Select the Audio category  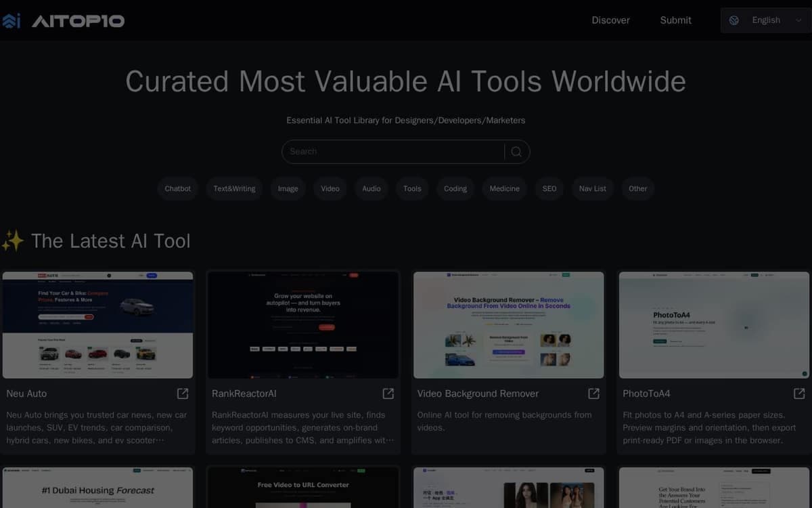(371, 189)
